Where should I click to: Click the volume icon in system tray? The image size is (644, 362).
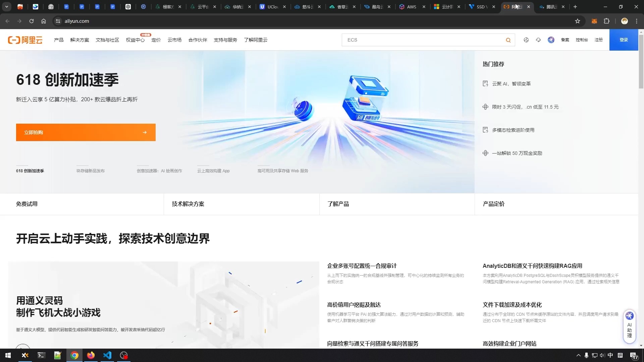point(602,355)
